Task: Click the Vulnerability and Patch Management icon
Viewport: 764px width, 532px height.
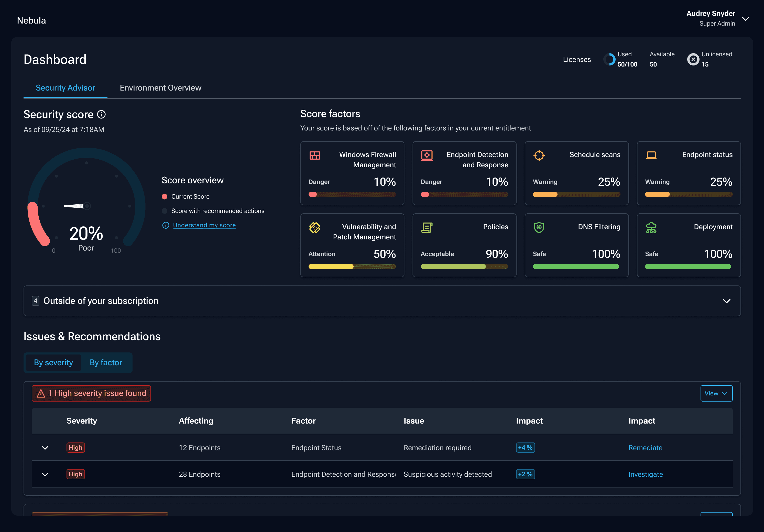Action: click(314, 228)
